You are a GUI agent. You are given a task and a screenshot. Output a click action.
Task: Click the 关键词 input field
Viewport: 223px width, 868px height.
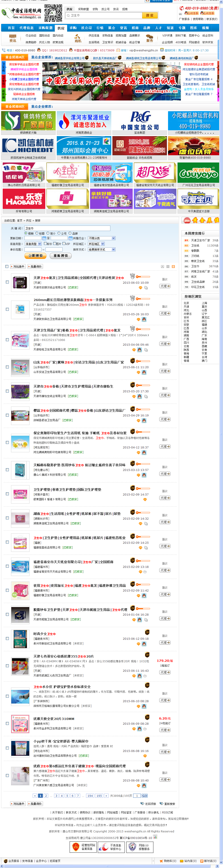tap(67, 228)
